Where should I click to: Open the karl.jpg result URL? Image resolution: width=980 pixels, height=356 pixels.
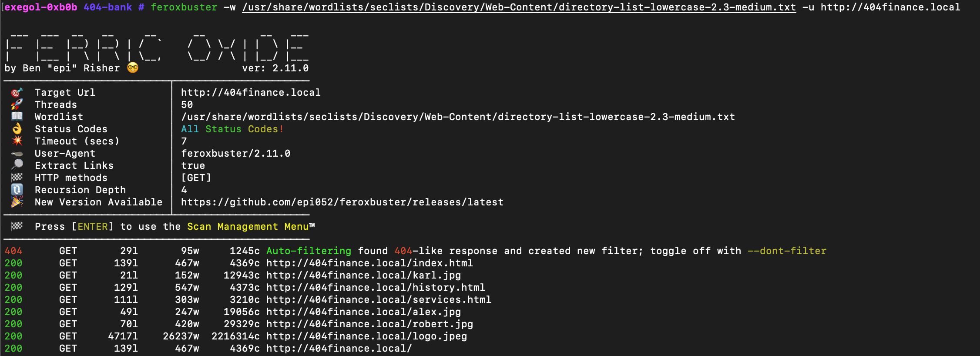pos(363,275)
